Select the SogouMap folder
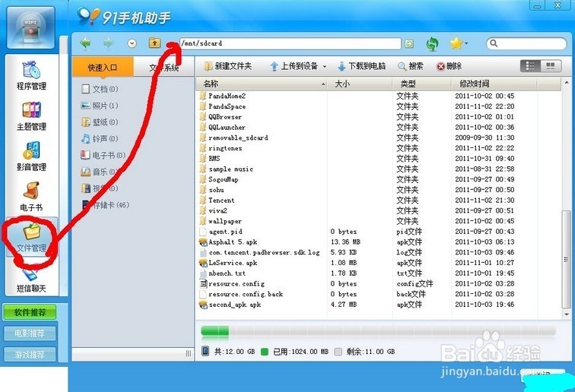This screenshot has height=392, width=575. pyautogui.click(x=219, y=179)
